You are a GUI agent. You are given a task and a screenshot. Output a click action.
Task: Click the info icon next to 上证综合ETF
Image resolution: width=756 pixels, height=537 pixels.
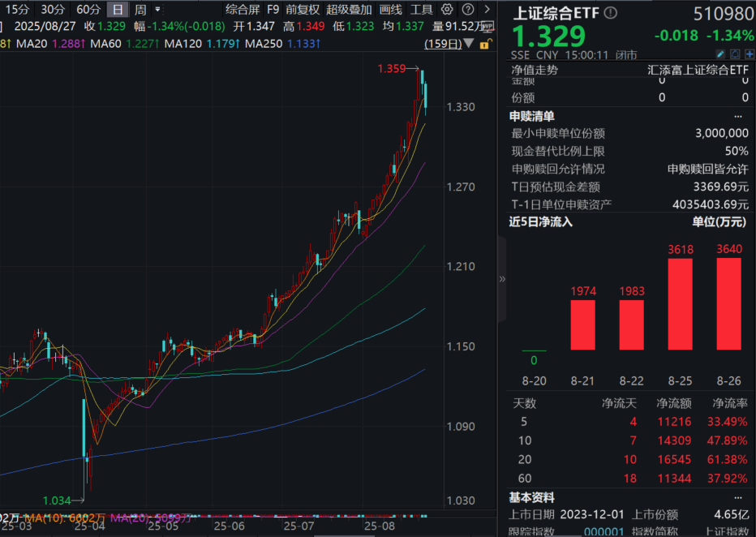pyautogui.click(x=611, y=11)
